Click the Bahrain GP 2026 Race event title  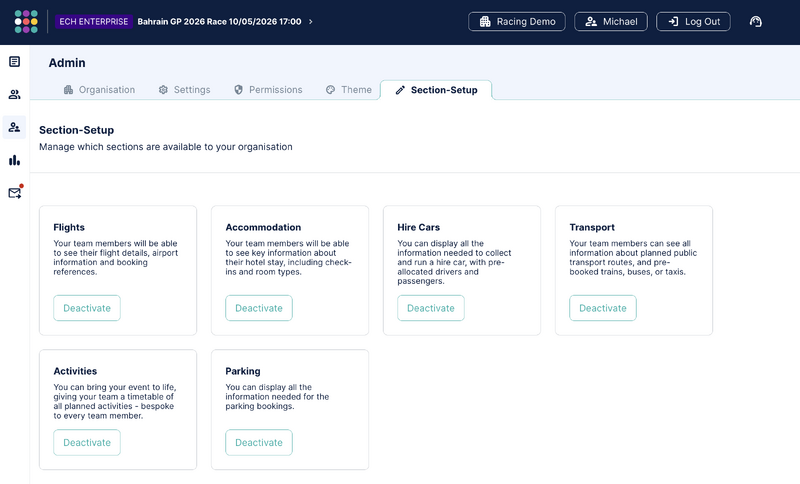219,21
